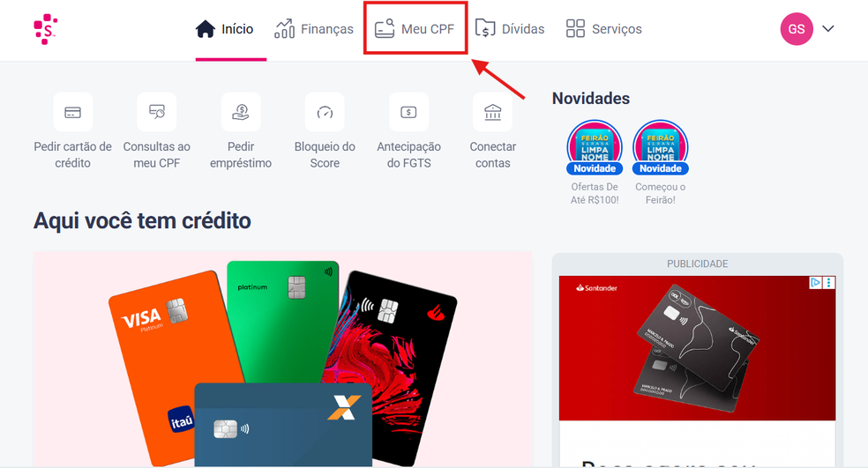
Task: Open the Bloqueio do Score gauge icon
Action: click(x=325, y=112)
